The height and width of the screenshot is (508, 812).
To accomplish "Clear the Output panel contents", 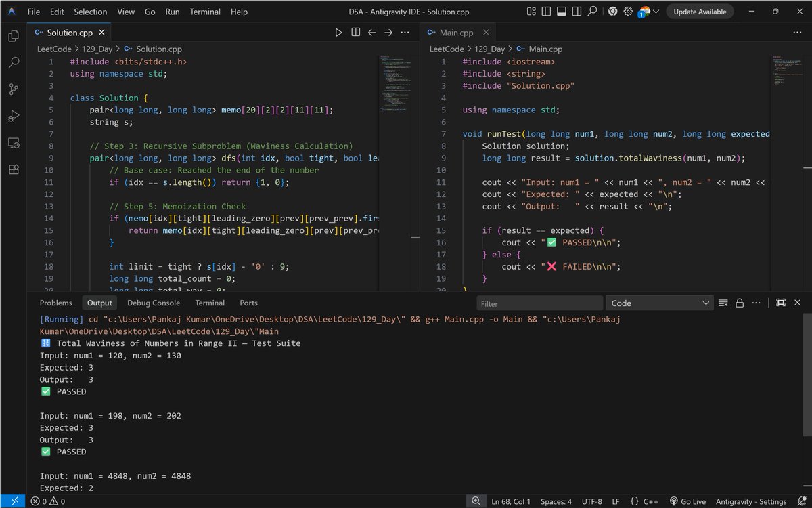I will [723, 303].
